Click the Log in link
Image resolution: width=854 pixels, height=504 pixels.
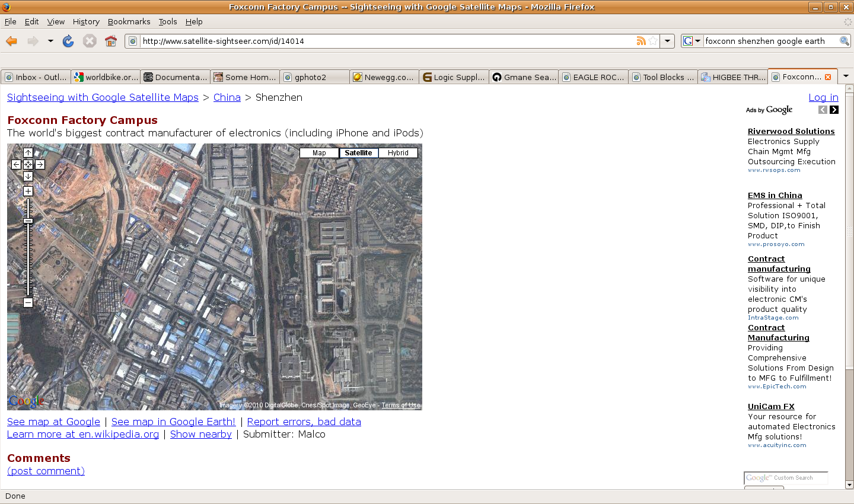pyautogui.click(x=824, y=97)
